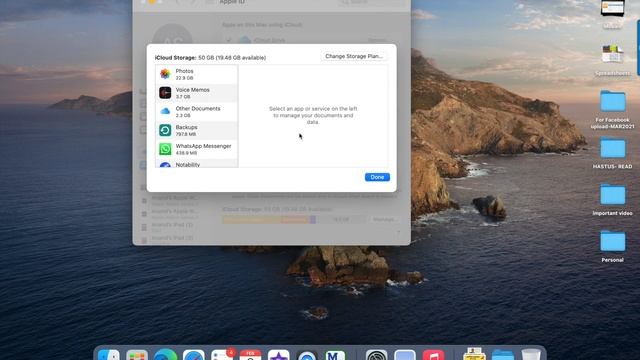Click the iCloud Storage 50 GB heading text
The width and height of the screenshot is (640, 360).
[210, 58]
